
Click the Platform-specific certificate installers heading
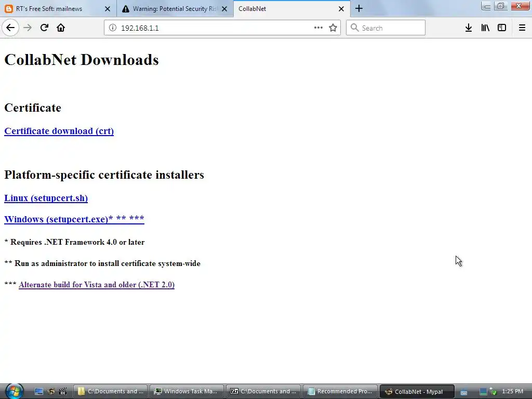104,175
